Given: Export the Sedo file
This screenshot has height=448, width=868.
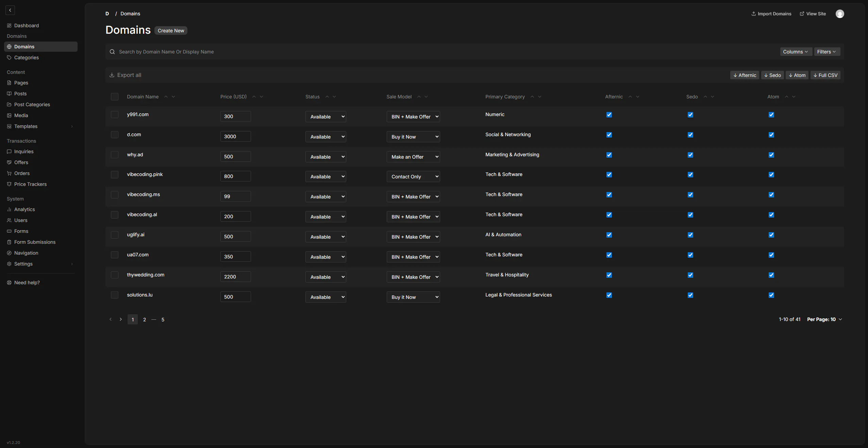Looking at the screenshot, I should pyautogui.click(x=772, y=75).
